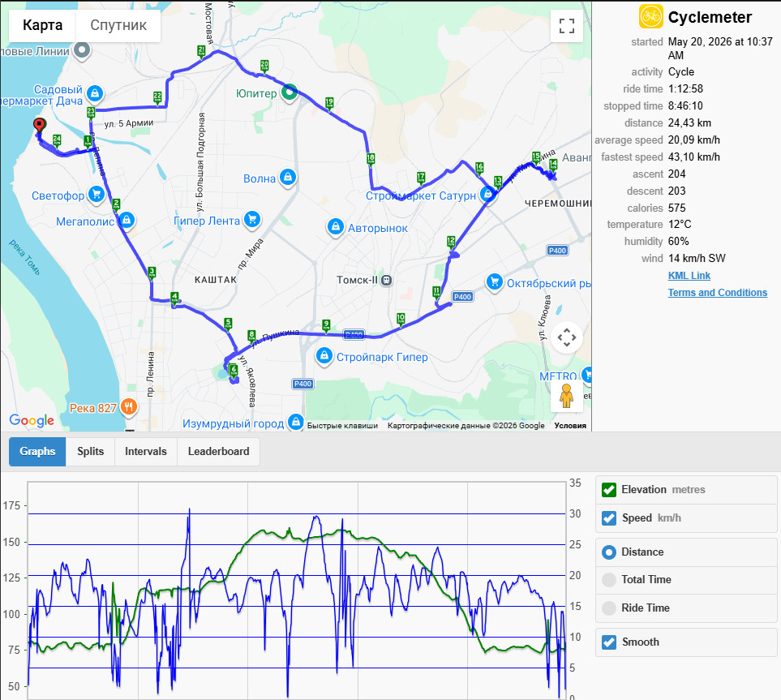Click kilometer marker 9 on route
Image resolution: width=781 pixels, height=700 pixels.
tap(326, 324)
